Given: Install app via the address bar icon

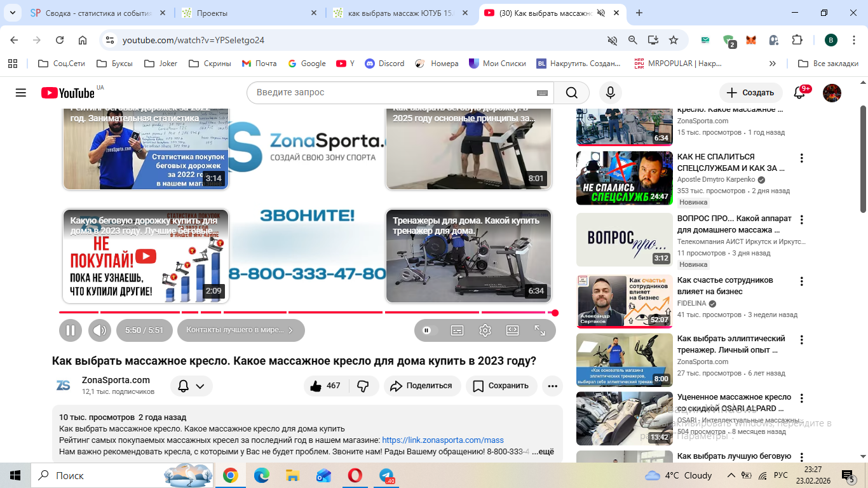Looking at the screenshot, I should (653, 40).
